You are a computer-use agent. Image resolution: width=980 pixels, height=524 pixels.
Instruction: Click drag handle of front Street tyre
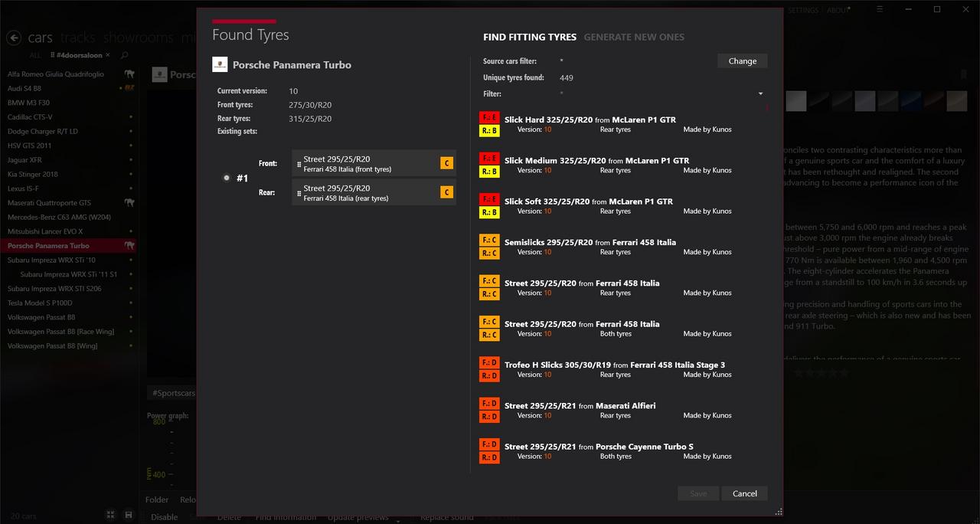point(299,164)
